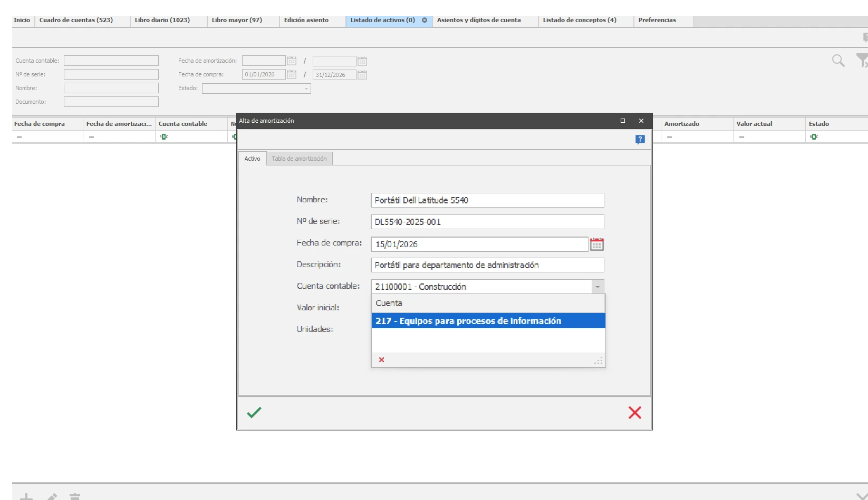Toggle the equals filter under Amortizado column
Viewport: 868px width, 500px height.
tap(670, 136)
